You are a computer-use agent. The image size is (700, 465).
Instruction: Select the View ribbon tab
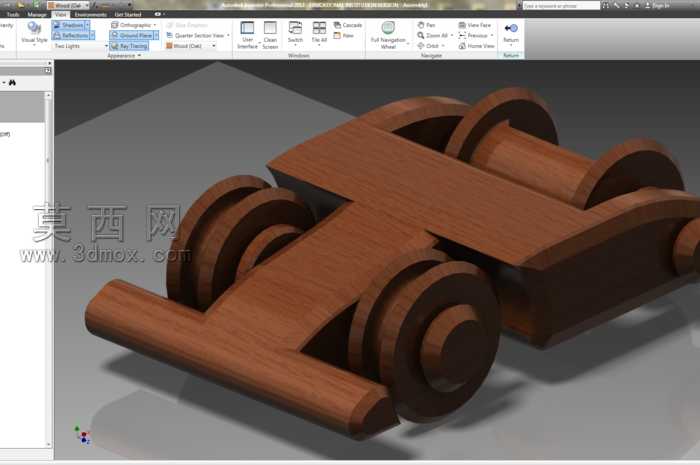(x=60, y=14)
